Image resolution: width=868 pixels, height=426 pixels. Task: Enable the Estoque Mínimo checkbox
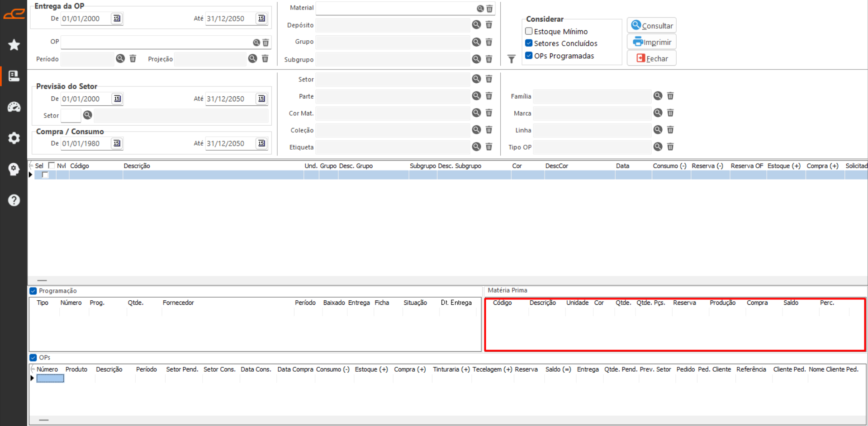click(529, 31)
